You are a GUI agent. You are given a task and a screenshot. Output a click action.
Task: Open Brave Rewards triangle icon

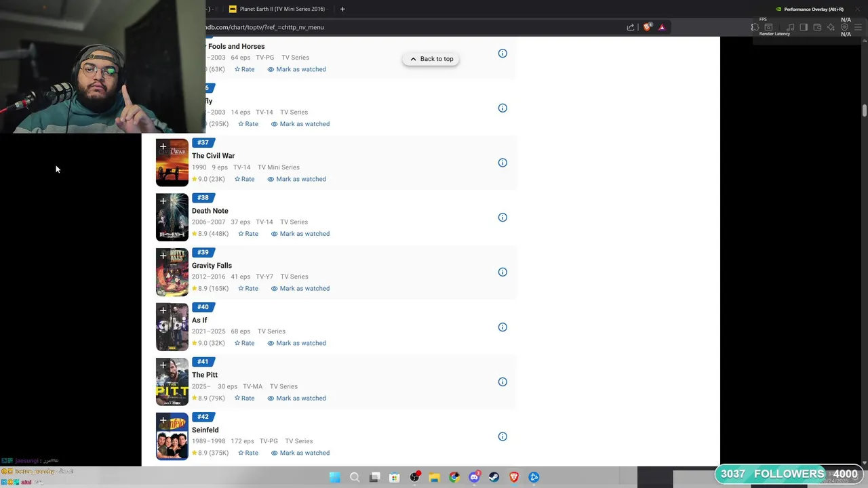coord(662,27)
